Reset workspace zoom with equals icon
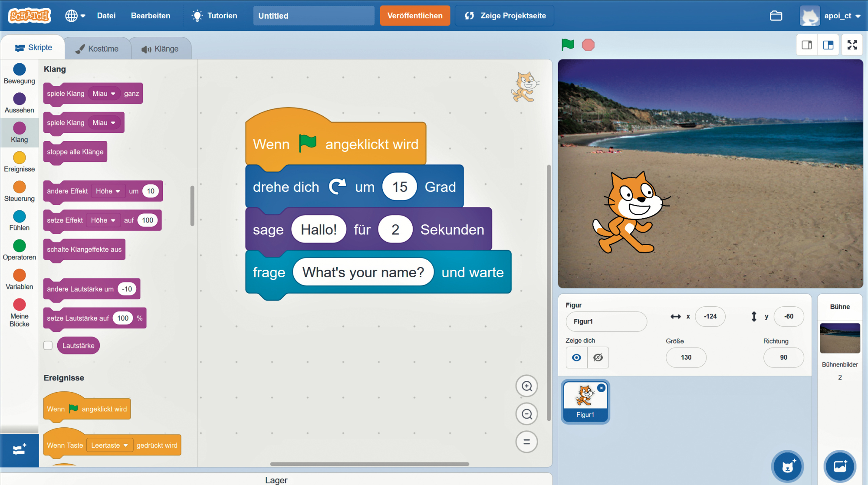The height and width of the screenshot is (485, 868). tap(526, 442)
